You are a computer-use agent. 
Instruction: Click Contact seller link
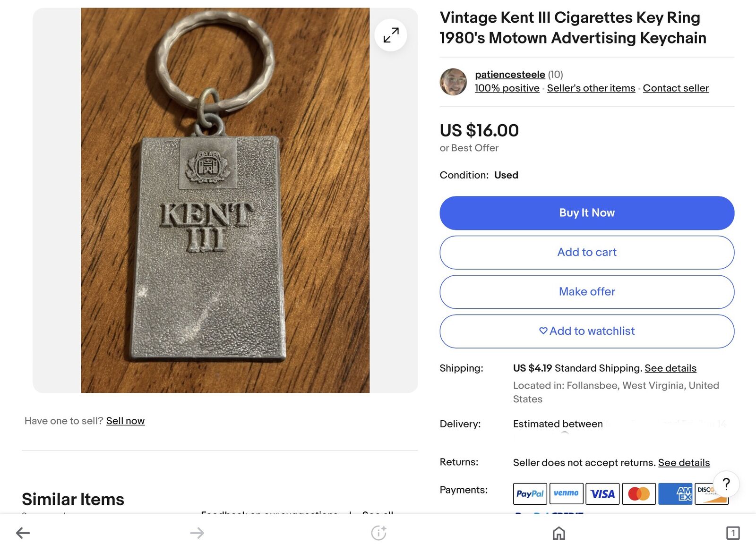[x=675, y=88]
